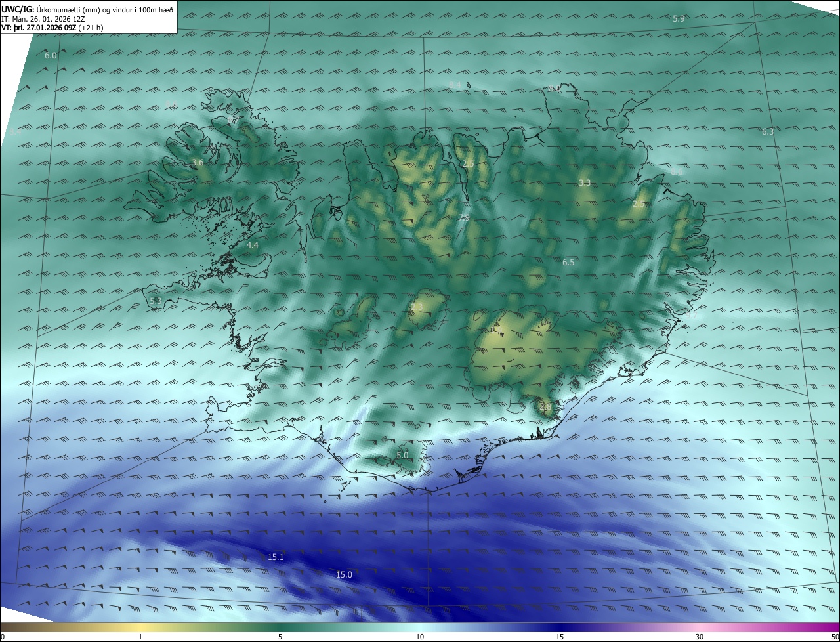Screen dimensions: 840x642
Task: Click the 4.4 value label
Action: pos(253,246)
